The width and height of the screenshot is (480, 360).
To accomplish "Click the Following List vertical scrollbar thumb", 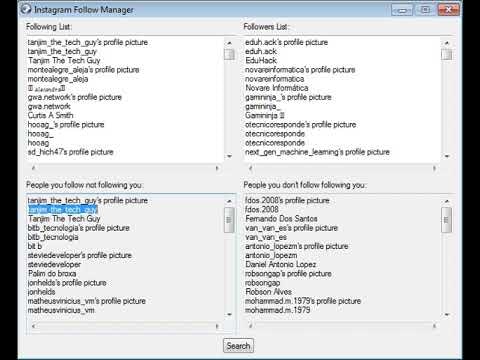I will (x=229, y=54).
